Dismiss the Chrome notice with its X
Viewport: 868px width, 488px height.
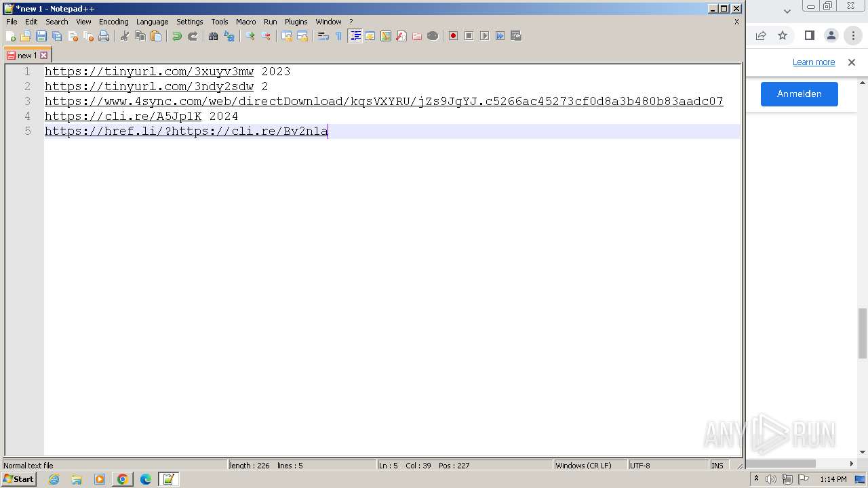(852, 62)
